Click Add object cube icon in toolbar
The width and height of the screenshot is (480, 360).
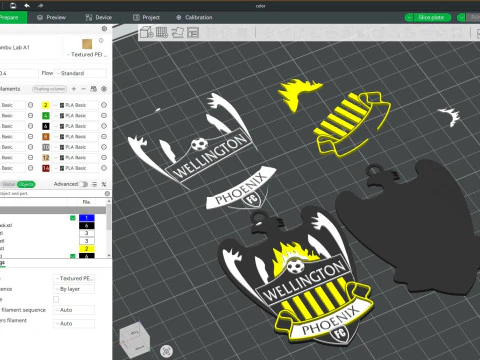(146, 32)
